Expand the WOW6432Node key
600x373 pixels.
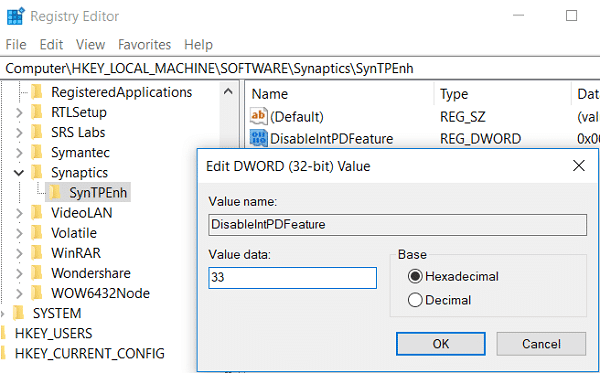coord(19,293)
